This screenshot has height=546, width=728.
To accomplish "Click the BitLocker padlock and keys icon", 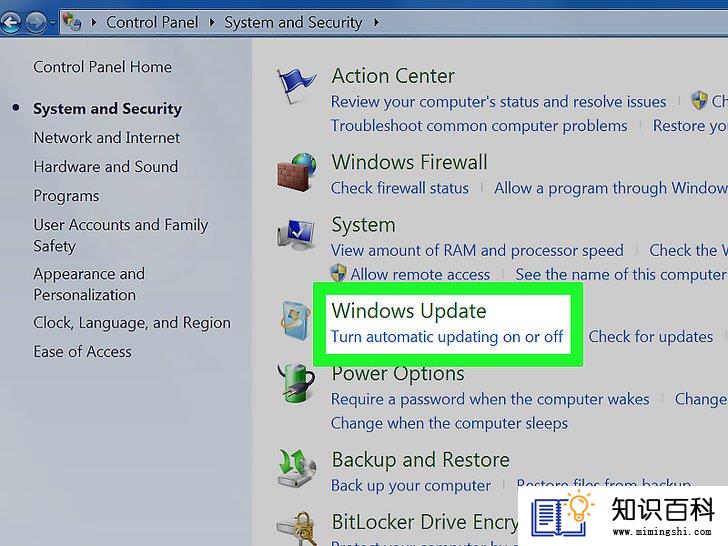I will [x=299, y=528].
